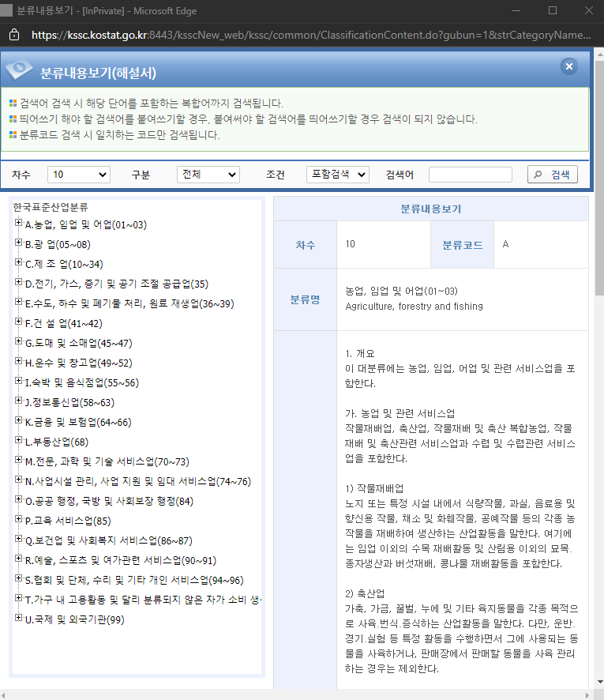Select U.국제 및 외국기관(99) tree label
Image resolution: width=604 pixels, height=700 pixels.
(x=74, y=620)
